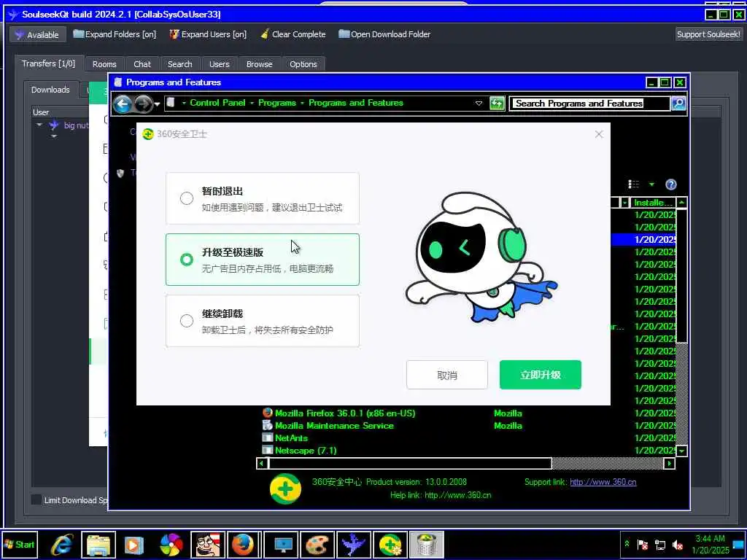Select the Mozilla Maintenance Service icon
The image size is (747, 560).
(x=267, y=425)
